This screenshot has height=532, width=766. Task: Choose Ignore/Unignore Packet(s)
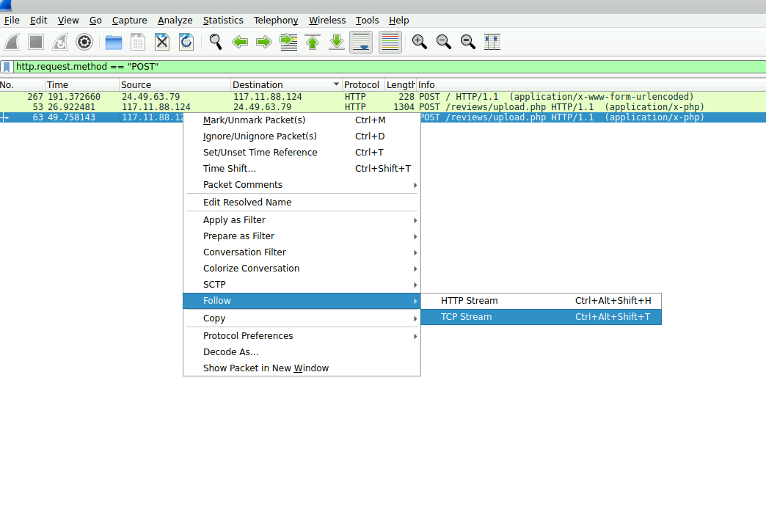302,136
